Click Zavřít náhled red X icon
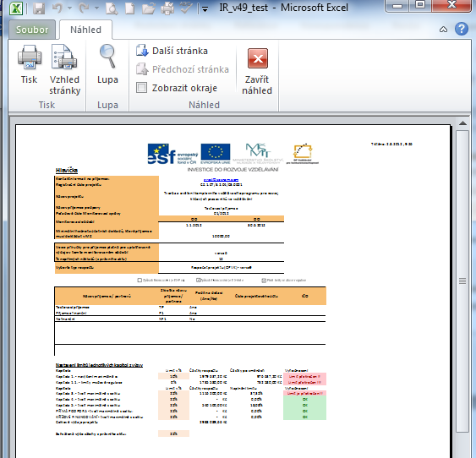This screenshot has width=476, height=458. click(258, 58)
